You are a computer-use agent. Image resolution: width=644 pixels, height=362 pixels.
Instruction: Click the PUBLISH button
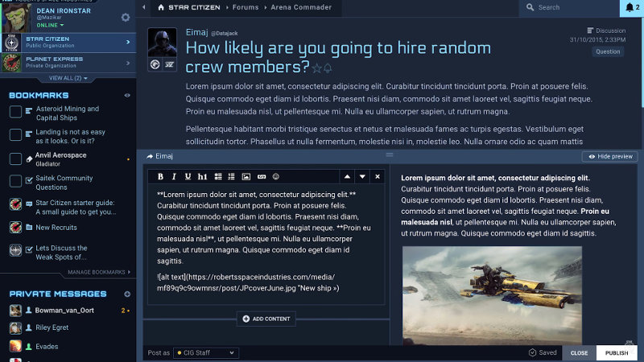pos(617,352)
